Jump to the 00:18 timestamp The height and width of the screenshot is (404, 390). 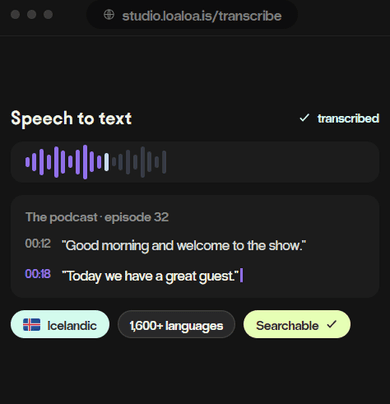coord(38,274)
